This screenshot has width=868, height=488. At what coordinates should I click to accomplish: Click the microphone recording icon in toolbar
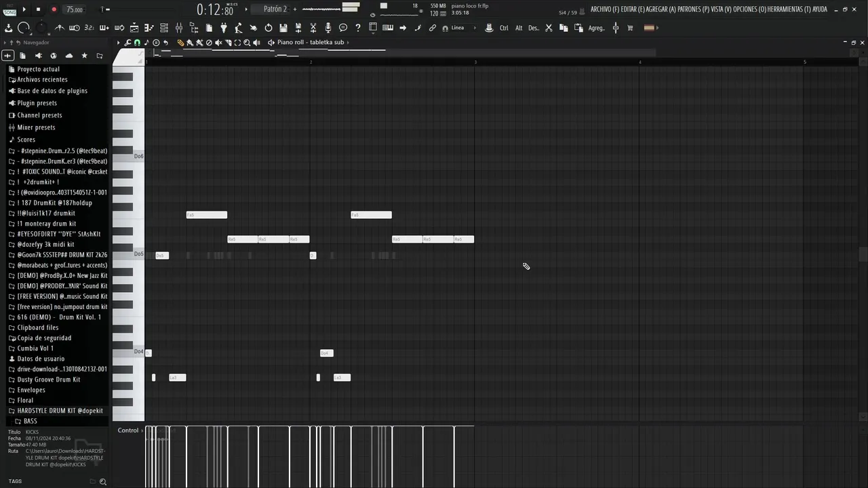click(x=328, y=28)
